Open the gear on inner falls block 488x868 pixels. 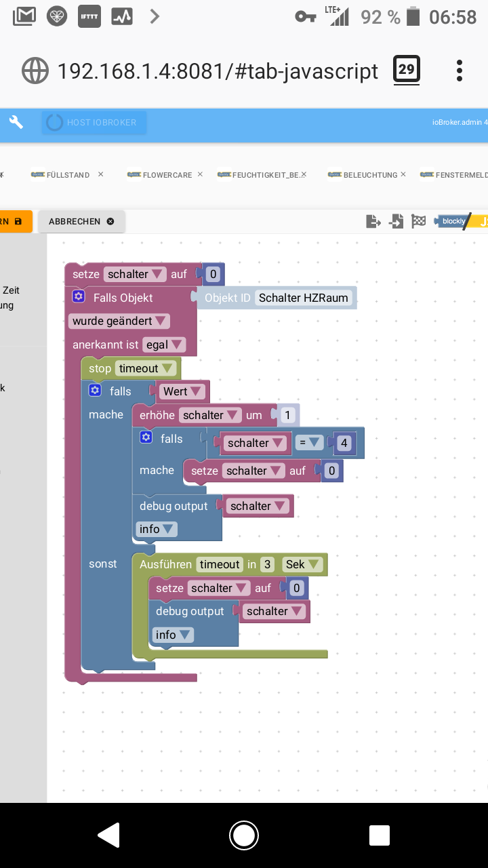click(146, 438)
